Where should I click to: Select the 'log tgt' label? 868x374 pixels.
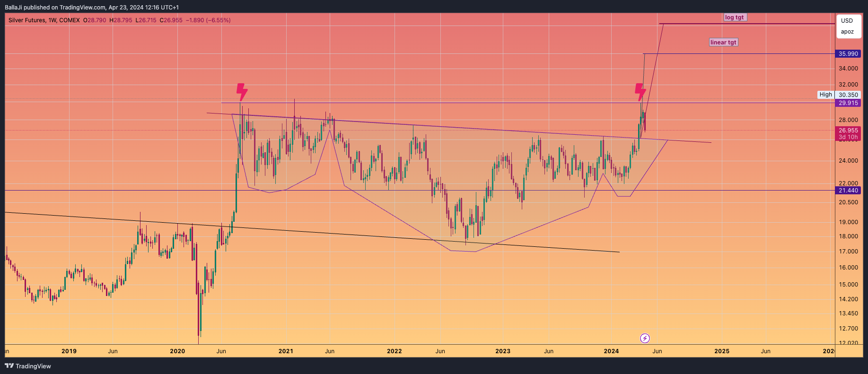pos(735,17)
